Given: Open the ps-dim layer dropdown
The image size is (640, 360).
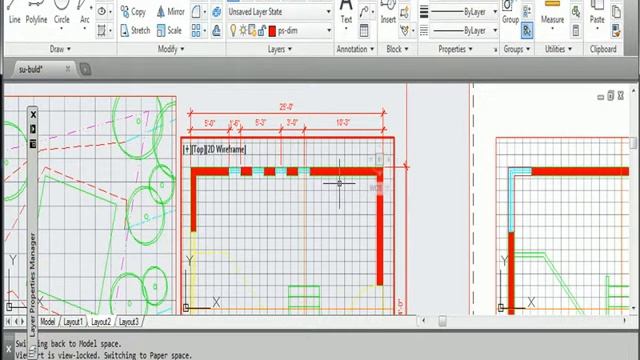Looking at the screenshot, I should 329,31.
